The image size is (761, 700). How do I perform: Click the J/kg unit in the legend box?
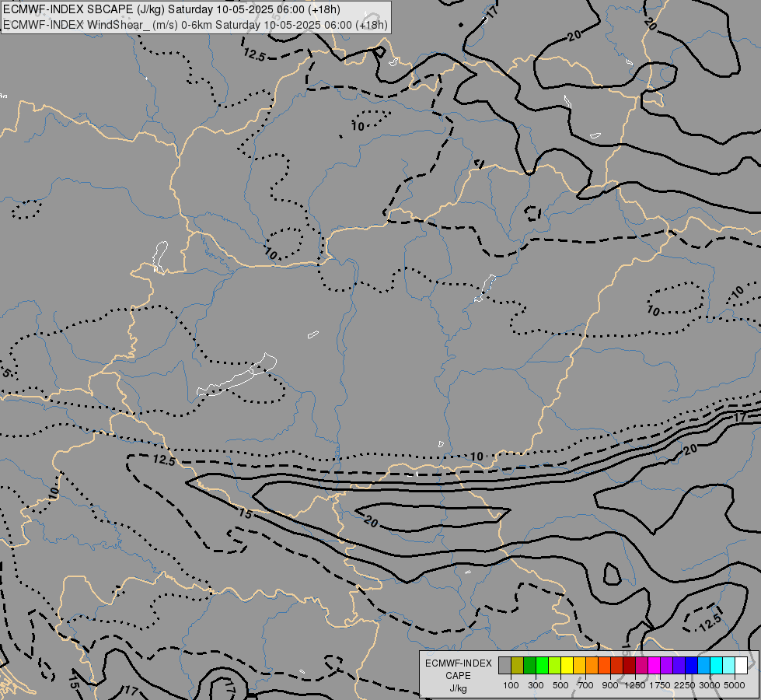tap(458, 688)
